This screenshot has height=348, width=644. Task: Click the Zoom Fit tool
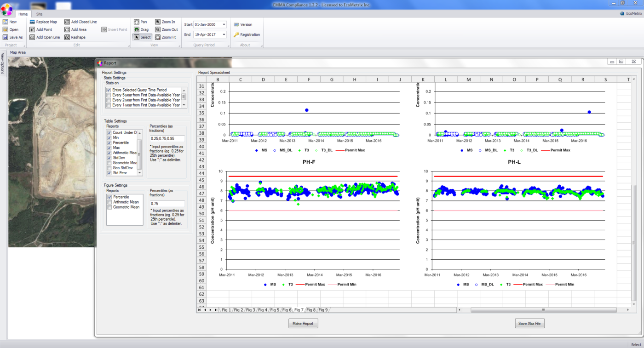[x=165, y=37]
